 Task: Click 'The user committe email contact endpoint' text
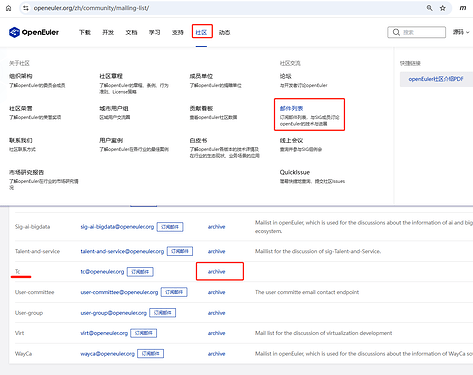click(307, 292)
